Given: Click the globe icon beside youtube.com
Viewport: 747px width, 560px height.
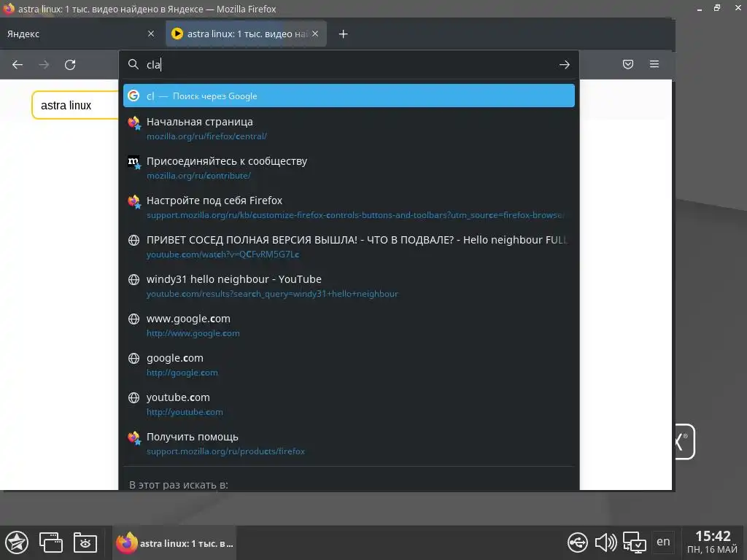Looking at the screenshot, I should (x=134, y=397).
